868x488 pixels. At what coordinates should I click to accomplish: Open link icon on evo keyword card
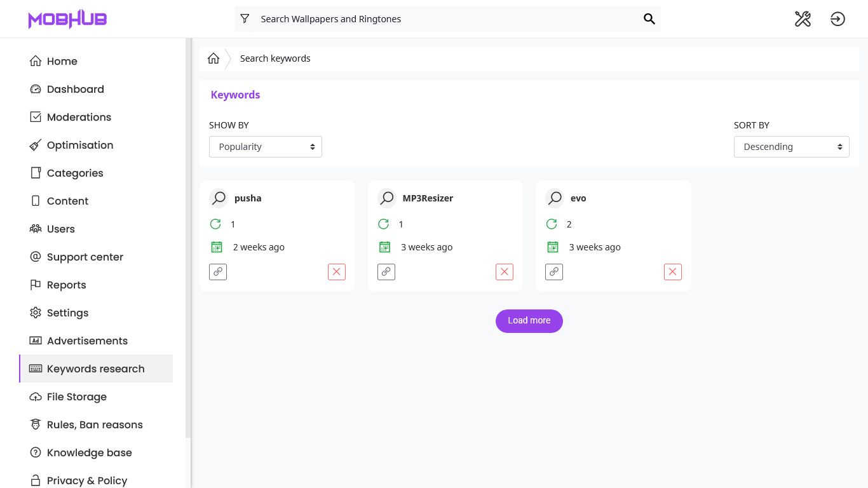[554, 272]
